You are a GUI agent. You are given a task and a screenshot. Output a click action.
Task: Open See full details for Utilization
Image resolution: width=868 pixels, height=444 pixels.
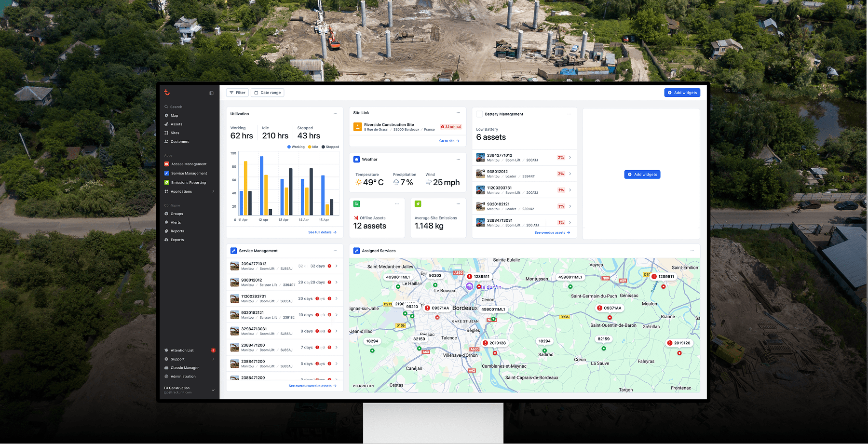click(x=323, y=232)
